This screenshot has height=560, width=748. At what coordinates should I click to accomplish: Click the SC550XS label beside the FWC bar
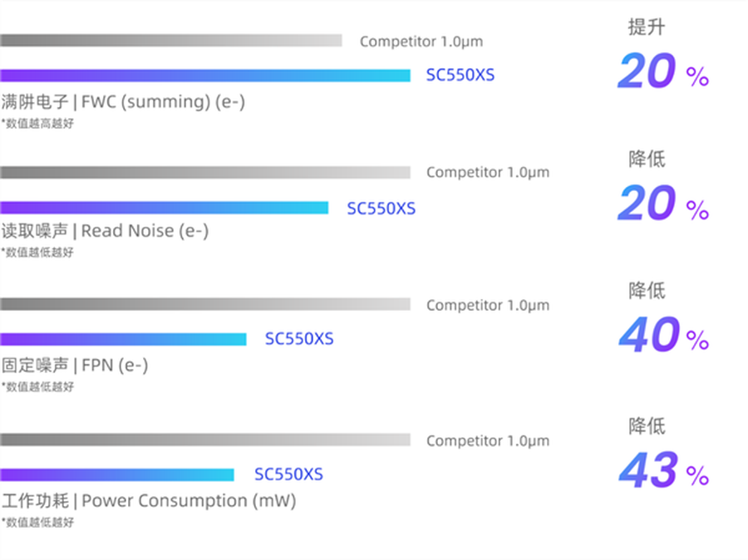coord(460,76)
